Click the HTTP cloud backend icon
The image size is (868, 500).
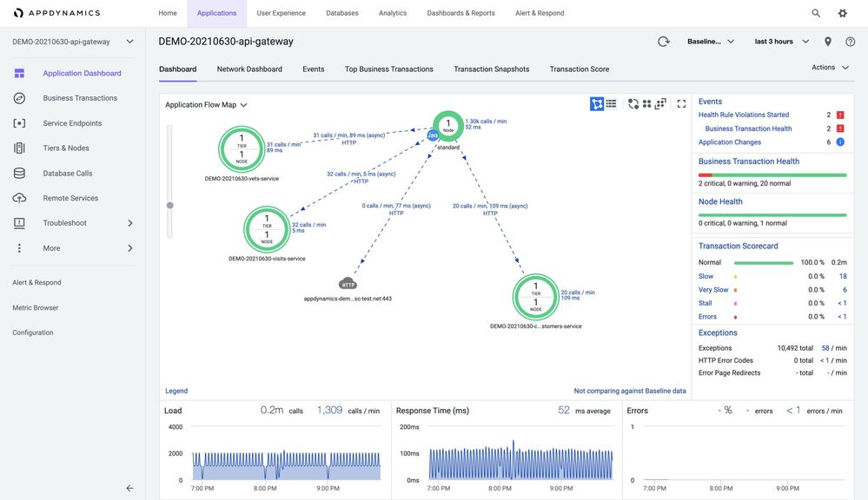(x=348, y=284)
